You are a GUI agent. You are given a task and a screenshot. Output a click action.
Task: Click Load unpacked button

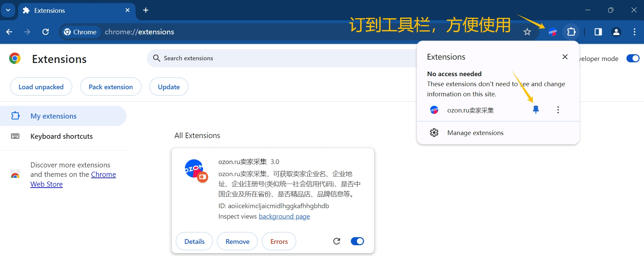(x=41, y=87)
